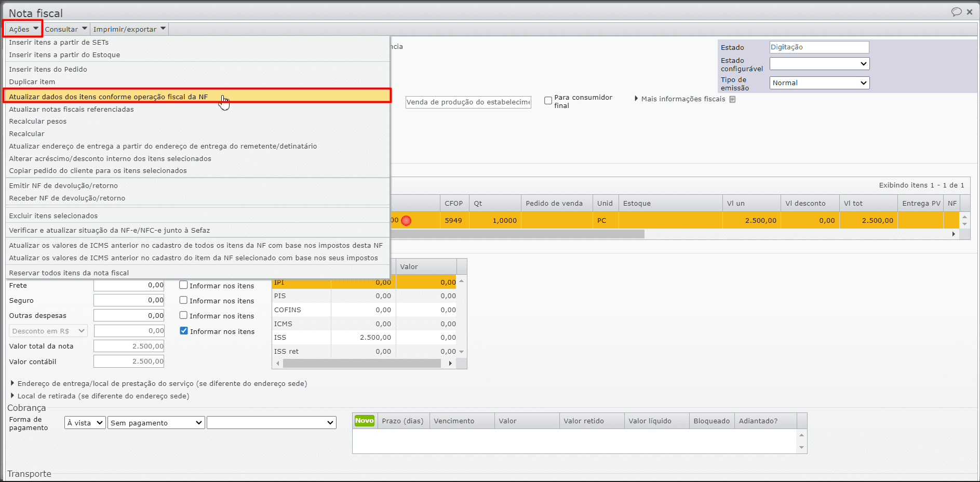
Task: Expand Mais informações fiscais section
Action: (636, 99)
